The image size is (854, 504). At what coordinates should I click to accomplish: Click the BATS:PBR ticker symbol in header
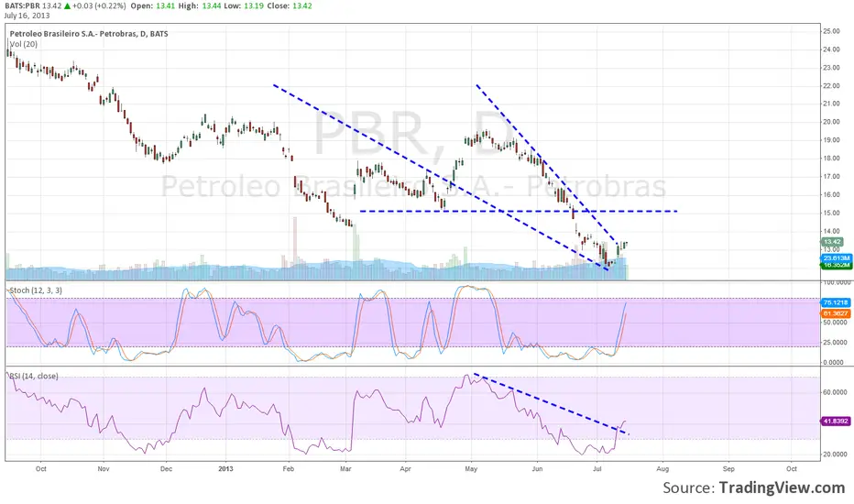[x=21, y=6]
